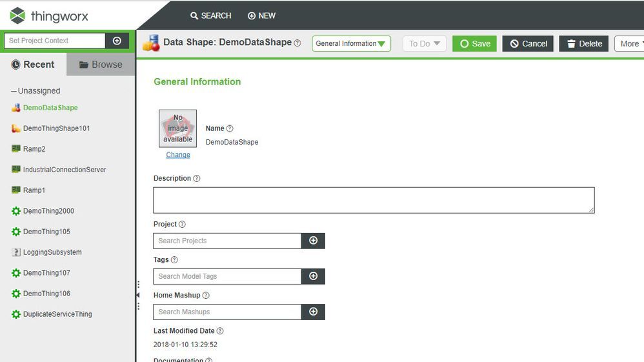Click into the Description text area
The height and width of the screenshot is (362, 644).
[x=374, y=200]
